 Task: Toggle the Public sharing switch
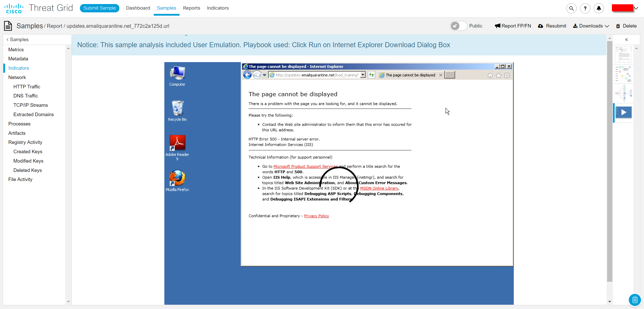tap(458, 26)
